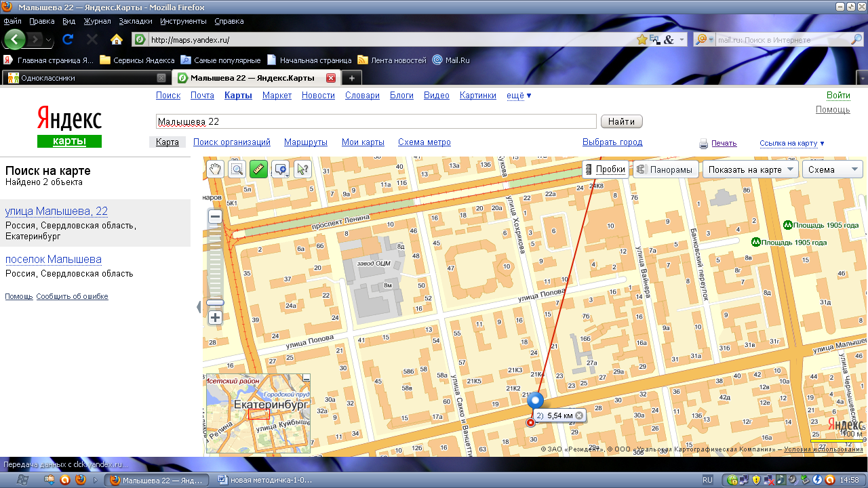Click the Сообщить об ошибке link
The height and width of the screenshot is (488, 868).
[72, 296]
